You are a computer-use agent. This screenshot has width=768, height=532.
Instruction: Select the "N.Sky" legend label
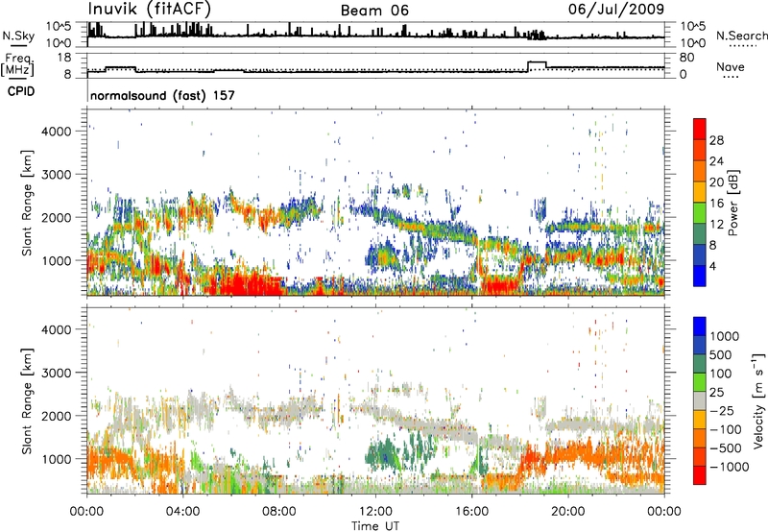click(x=18, y=36)
